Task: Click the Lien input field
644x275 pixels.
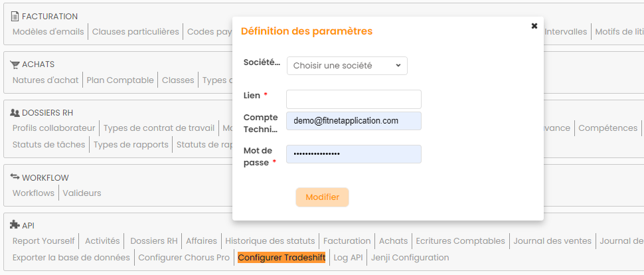Action: (x=353, y=100)
